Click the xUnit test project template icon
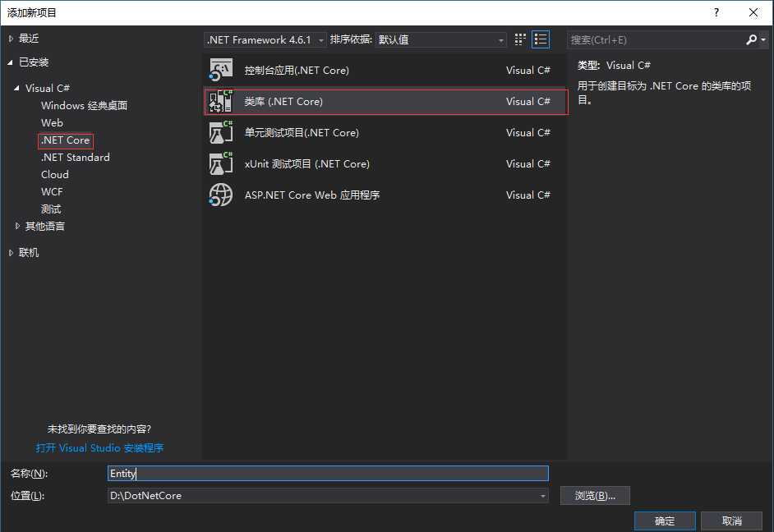 [x=221, y=163]
